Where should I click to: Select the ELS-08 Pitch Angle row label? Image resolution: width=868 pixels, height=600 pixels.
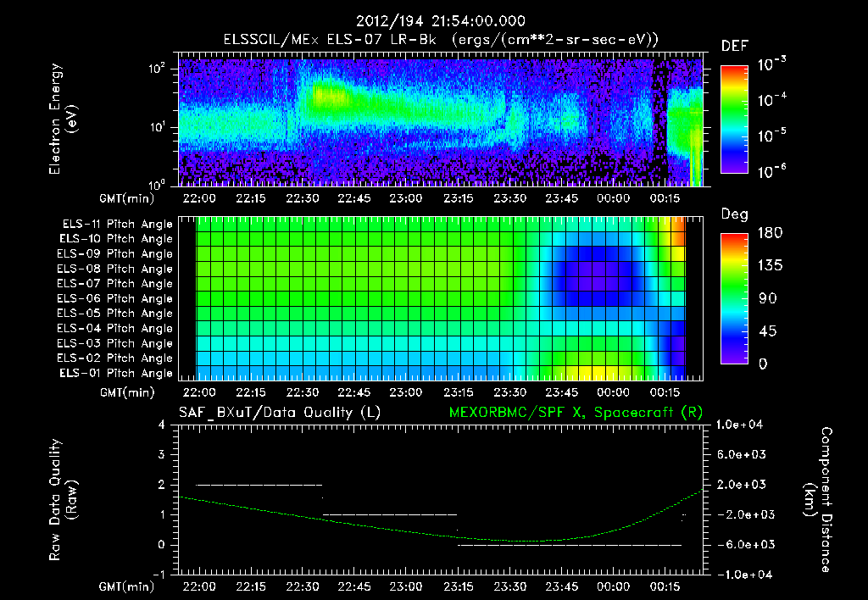[115, 269]
